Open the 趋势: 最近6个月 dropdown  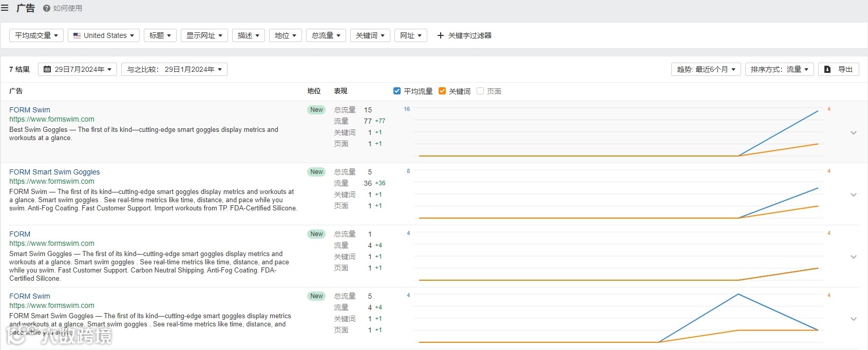coord(706,69)
